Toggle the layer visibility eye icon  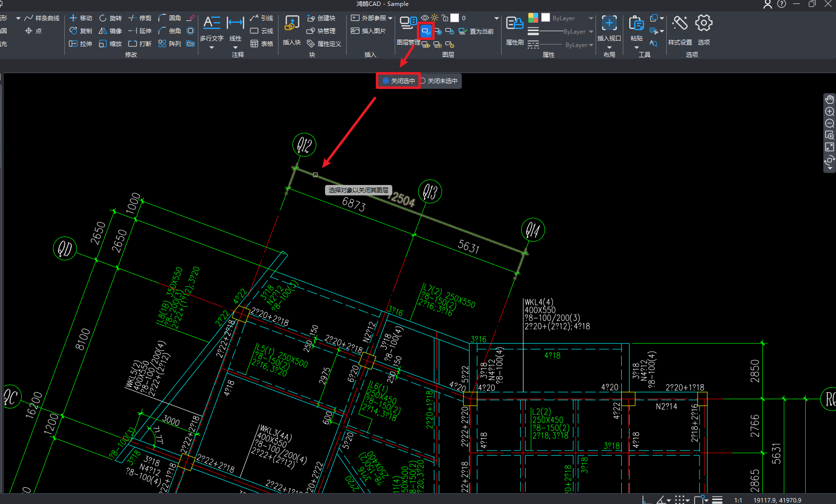click(x=425, y=18)
